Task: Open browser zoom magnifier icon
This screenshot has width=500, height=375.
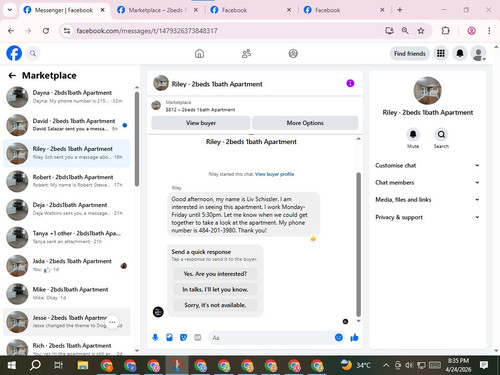Action: [405, 31]
